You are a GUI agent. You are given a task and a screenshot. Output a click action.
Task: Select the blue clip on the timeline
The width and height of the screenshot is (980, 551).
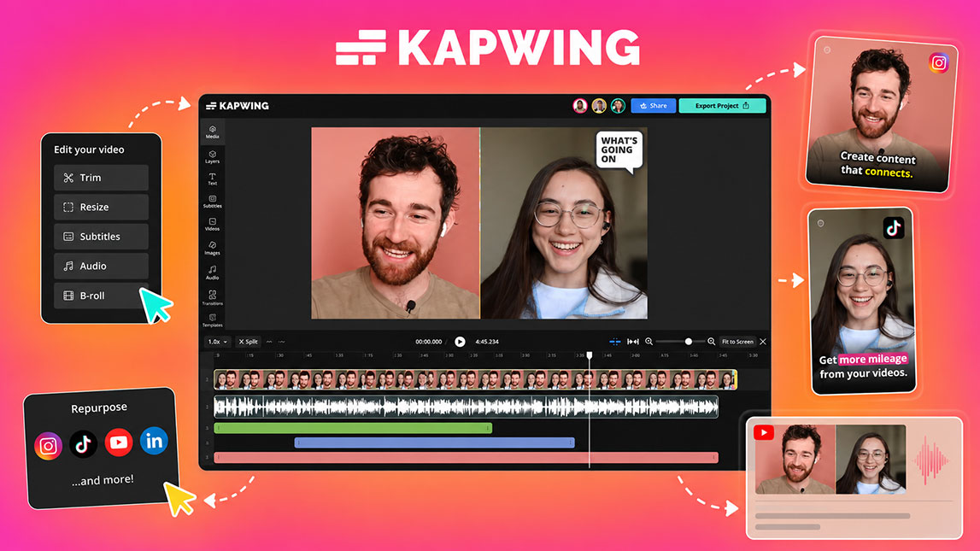(434, 443)
